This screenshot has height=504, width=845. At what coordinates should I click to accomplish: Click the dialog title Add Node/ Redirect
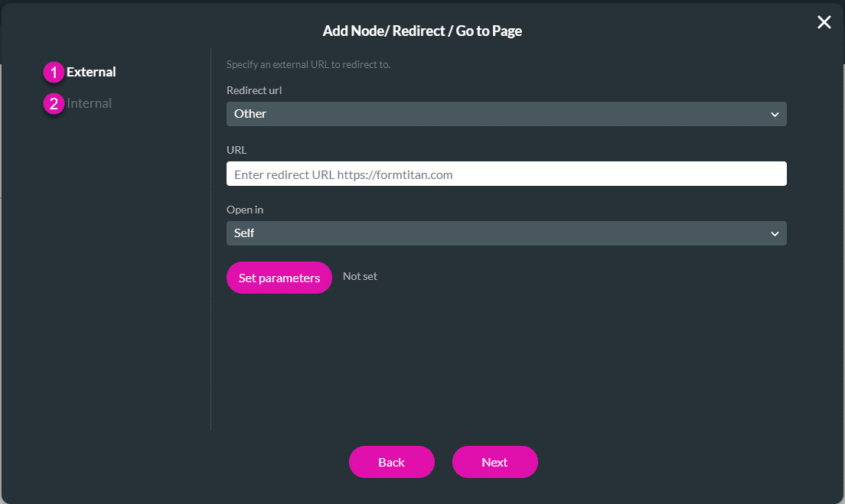pyautogui.click(x=422, y=31)
